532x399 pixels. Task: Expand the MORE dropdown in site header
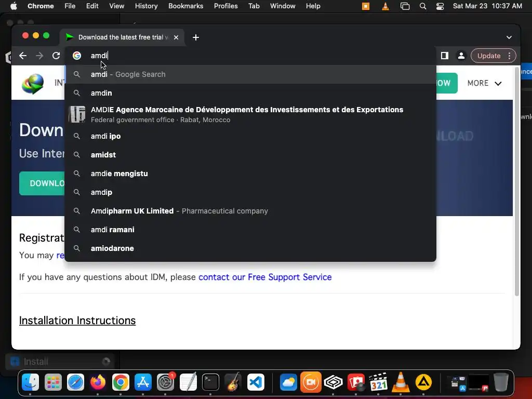click(x=484, y=83)
